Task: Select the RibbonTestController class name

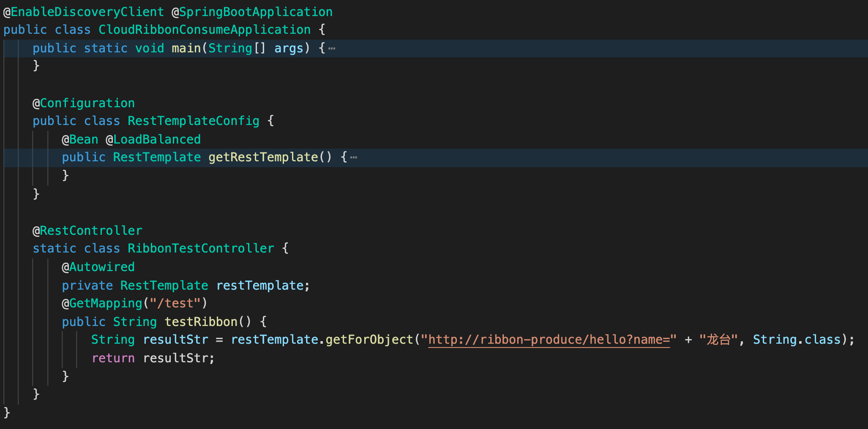Action: [201, 249]
